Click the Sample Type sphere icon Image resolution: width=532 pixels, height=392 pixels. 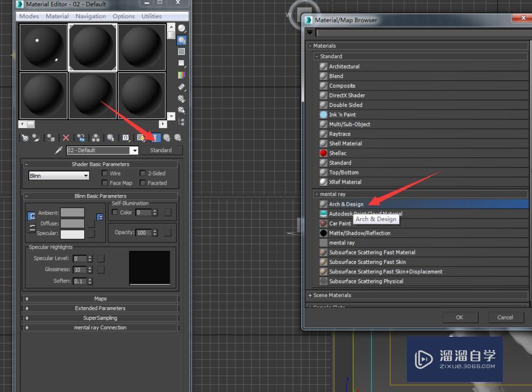[x=182, y=28]
